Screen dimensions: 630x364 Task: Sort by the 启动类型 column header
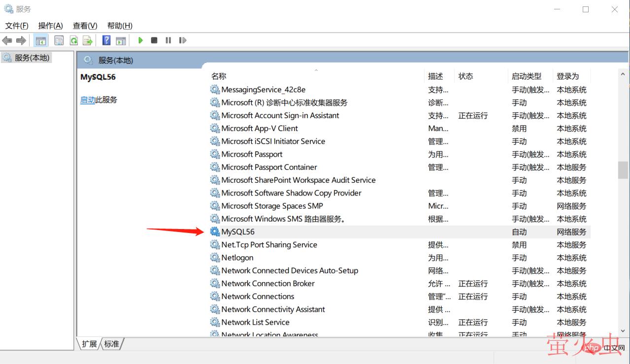(526, 76)
